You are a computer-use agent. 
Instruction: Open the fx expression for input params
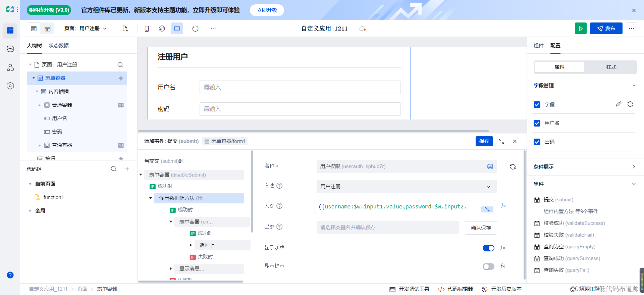[x=503, y=206]
